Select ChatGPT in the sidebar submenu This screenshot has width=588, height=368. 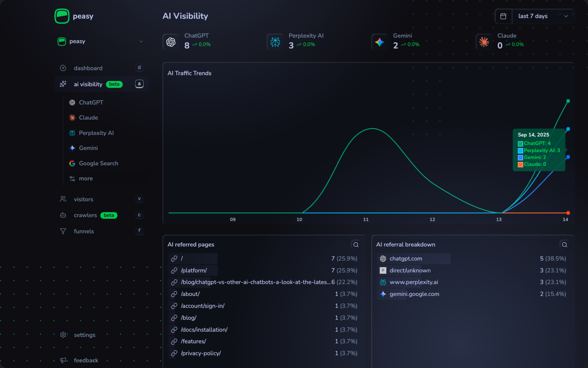91,102
